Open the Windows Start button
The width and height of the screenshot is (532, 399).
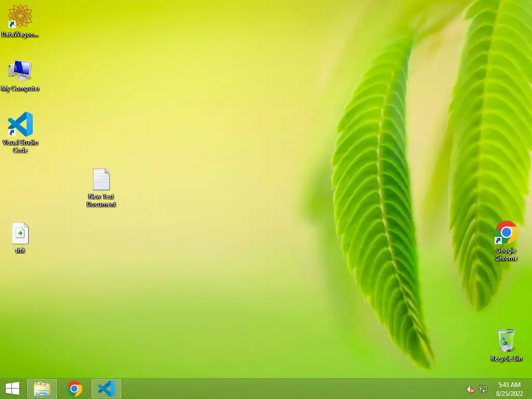12,389
